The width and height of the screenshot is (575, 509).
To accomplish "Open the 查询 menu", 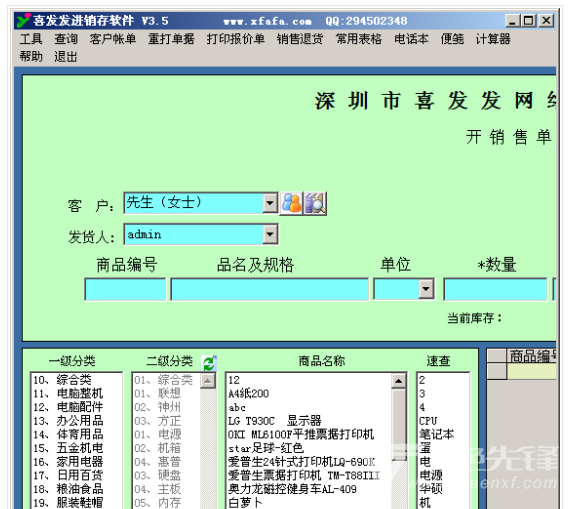I will (x=66, y=39).
